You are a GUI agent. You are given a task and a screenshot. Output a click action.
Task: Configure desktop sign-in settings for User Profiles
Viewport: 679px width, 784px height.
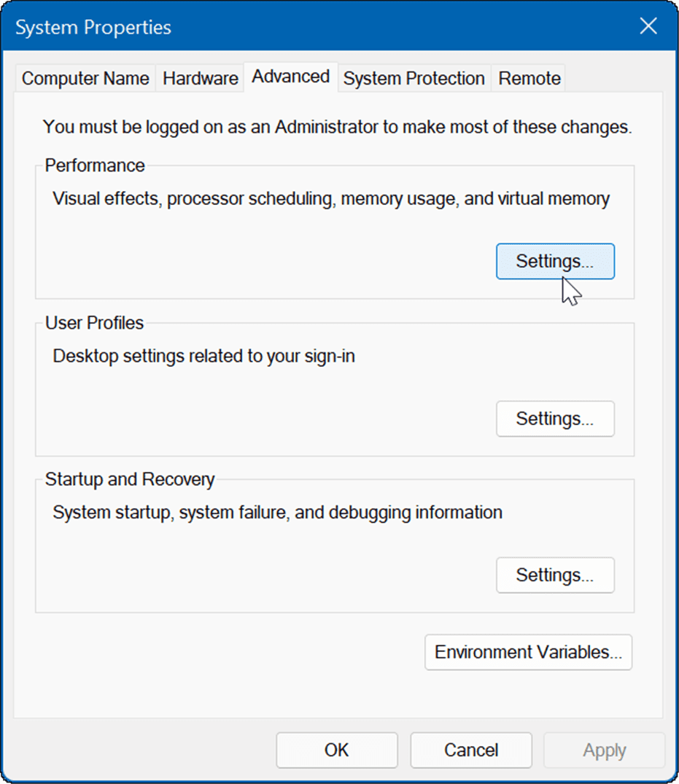[x=554, y=419]
